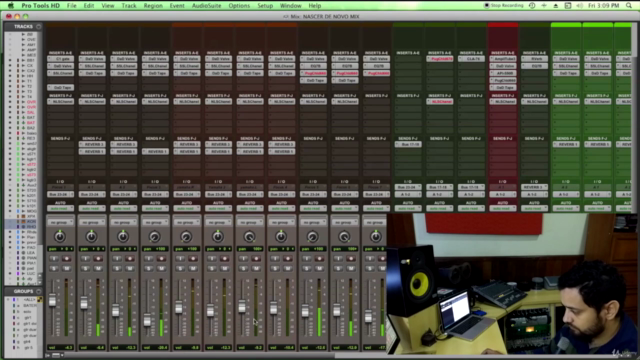Click Stop Recording in the menu bar
Viewport: 640px width, 360px height.
point(504,6)
